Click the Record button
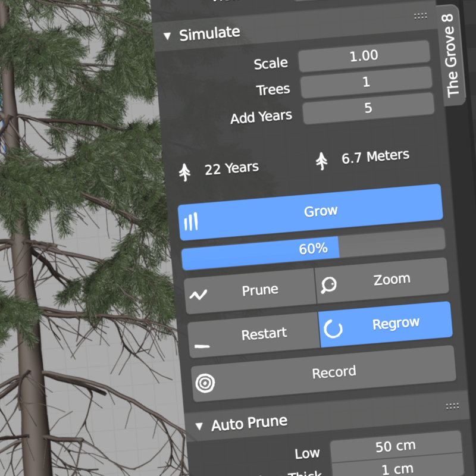This screenshot has height=476, width=476. point(324,374)
